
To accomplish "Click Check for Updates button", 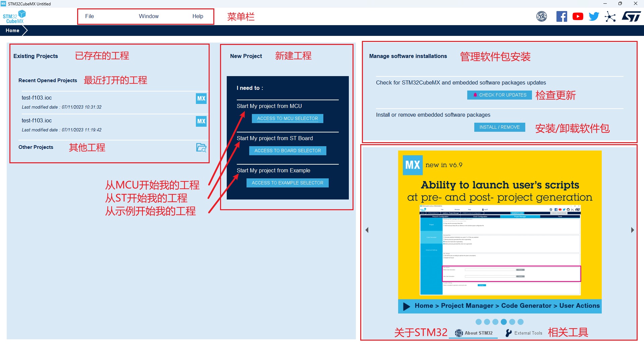I will pos(499,95).
